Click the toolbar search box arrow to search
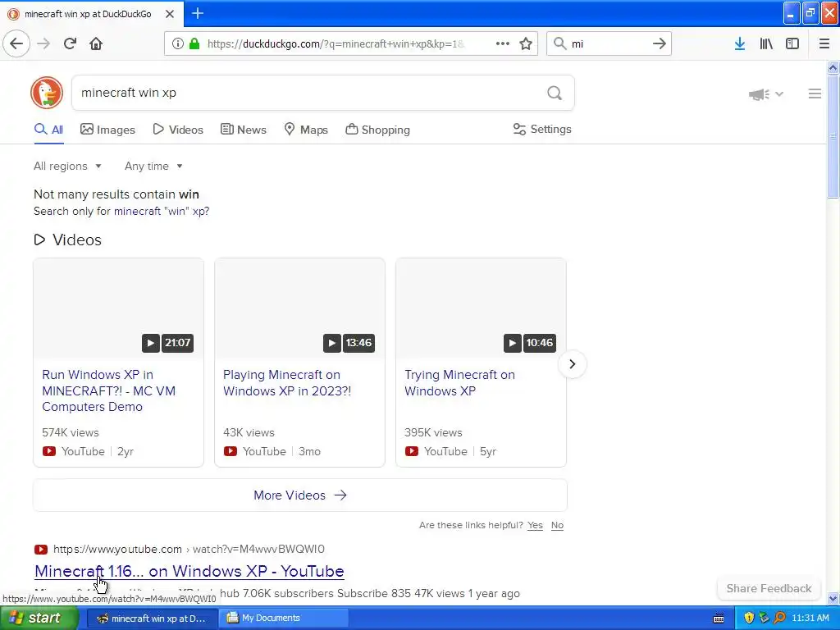 (x=660, y=43)
